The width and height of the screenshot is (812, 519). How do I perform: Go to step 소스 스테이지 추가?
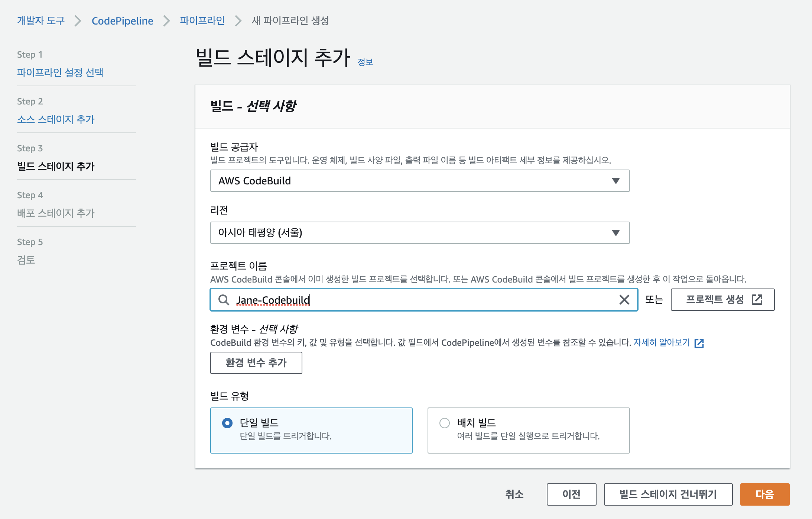point(56,119)
